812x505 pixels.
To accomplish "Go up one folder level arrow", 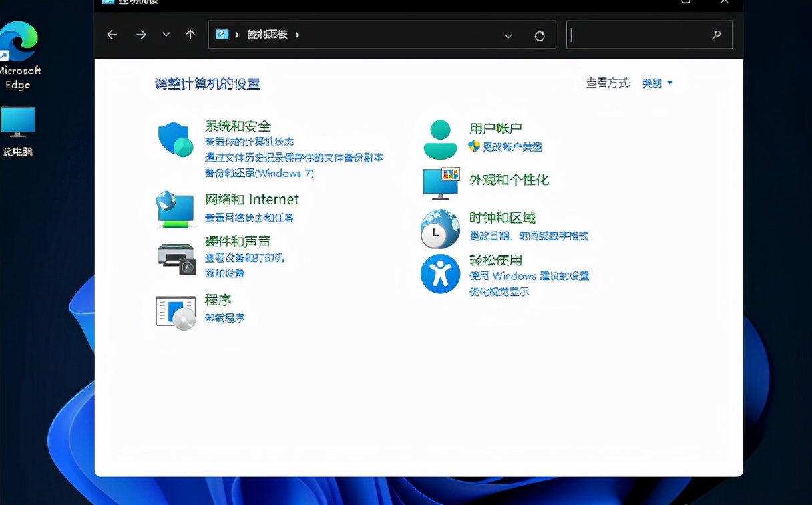I will pos(190,35).
